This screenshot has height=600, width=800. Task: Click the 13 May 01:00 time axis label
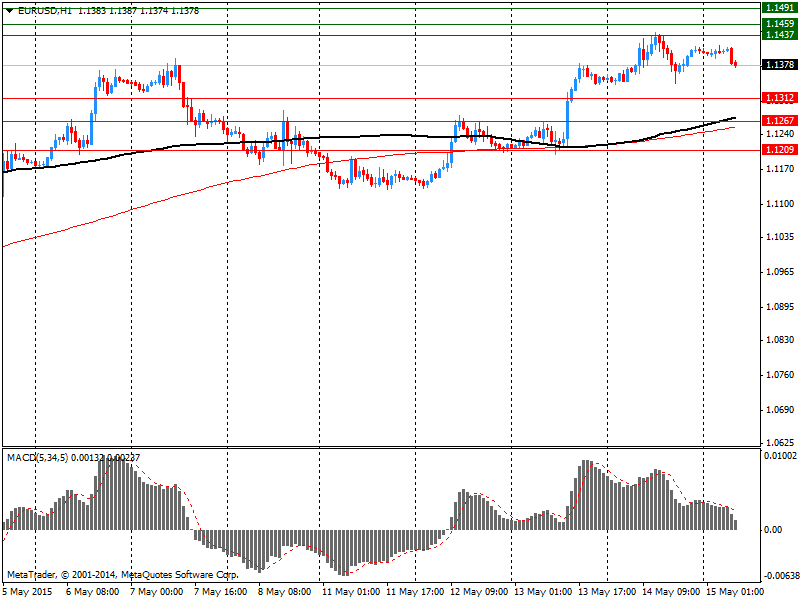(x=542, y=592)
